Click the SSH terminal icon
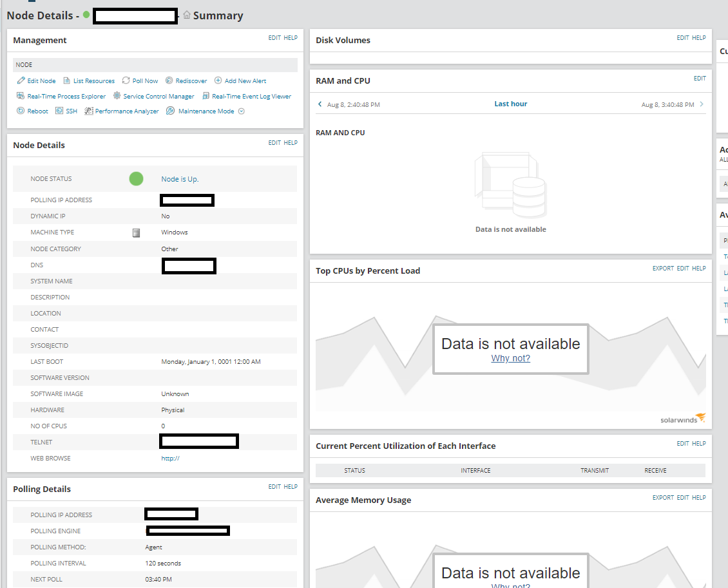This screenshot has height=588, width=728. click(59, 111)
